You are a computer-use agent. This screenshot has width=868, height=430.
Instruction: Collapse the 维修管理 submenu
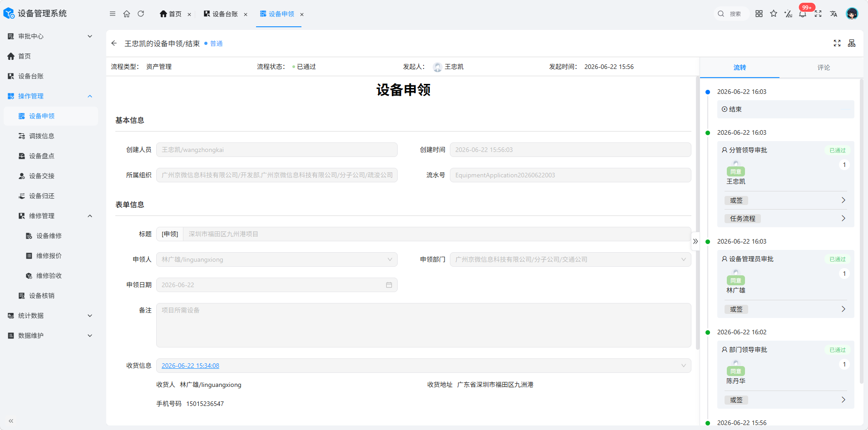coord(50,216)
